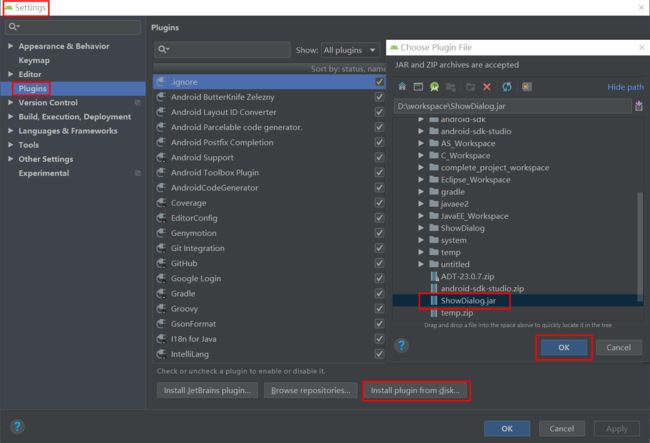
Task: Click the Hide path link
Action: click(625, 87)
